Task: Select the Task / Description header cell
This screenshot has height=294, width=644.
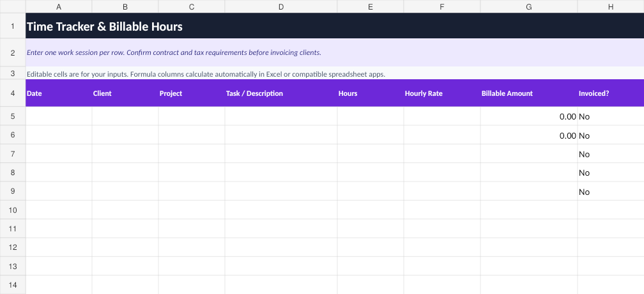Action: tap(281, 93)
